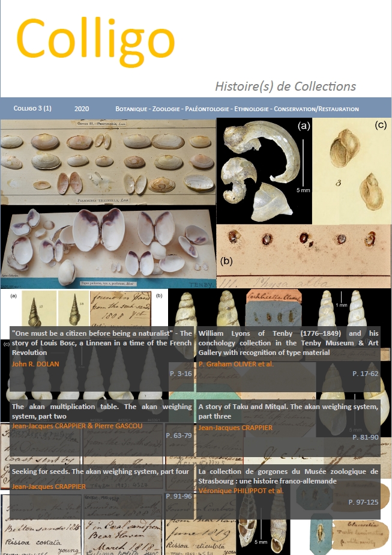Click the handwritten 'Rissoa costata' label
The height and width of the screenshot is (555, 392).
tap(34, 542)
